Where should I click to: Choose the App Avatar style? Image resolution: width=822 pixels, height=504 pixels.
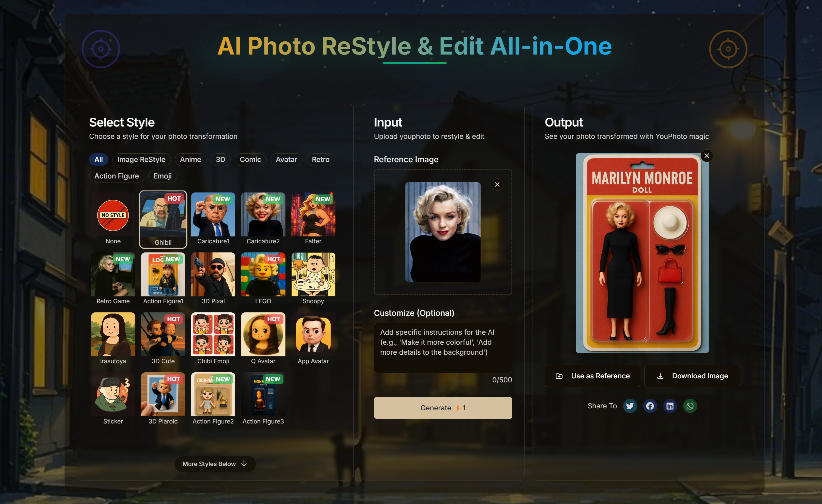click(313, 339)
